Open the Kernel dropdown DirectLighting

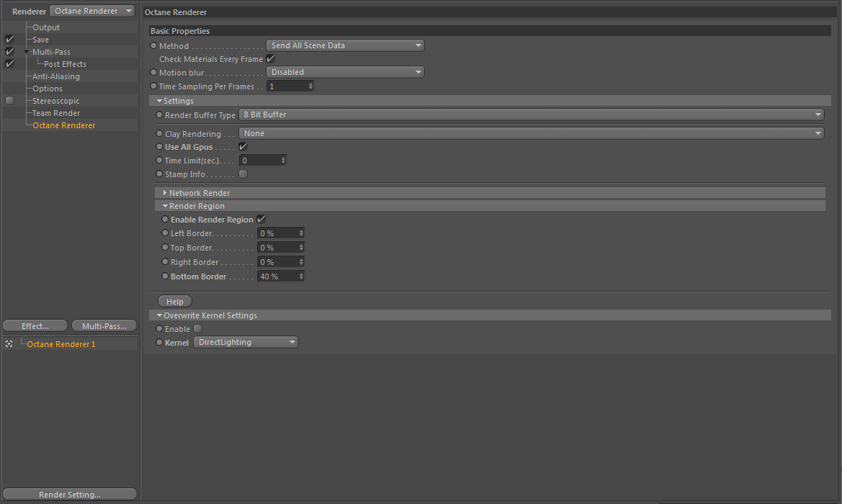246,343
